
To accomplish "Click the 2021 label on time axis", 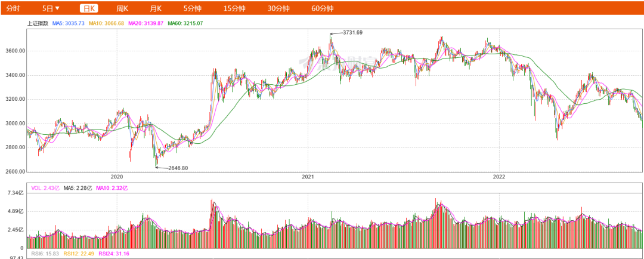I will [308, 177].
